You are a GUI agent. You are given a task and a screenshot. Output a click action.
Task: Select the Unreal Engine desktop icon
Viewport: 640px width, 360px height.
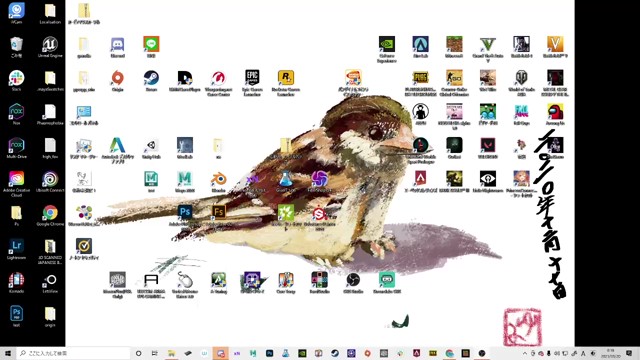[50, 47]
